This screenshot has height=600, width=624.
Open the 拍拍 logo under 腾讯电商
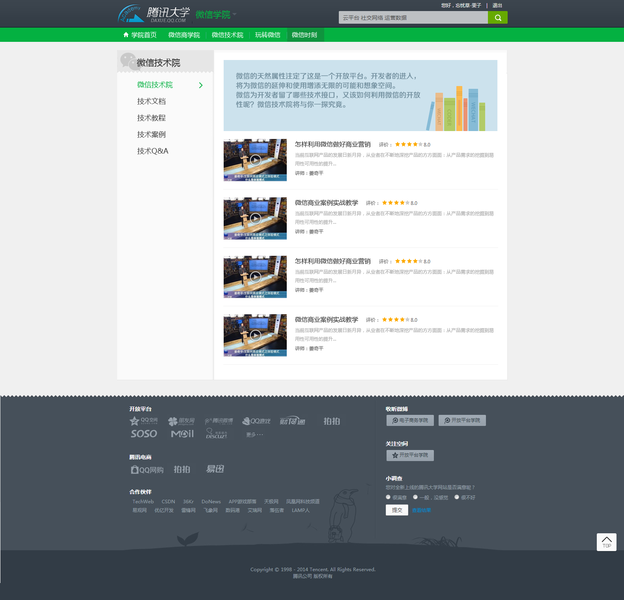coord(181,470)
